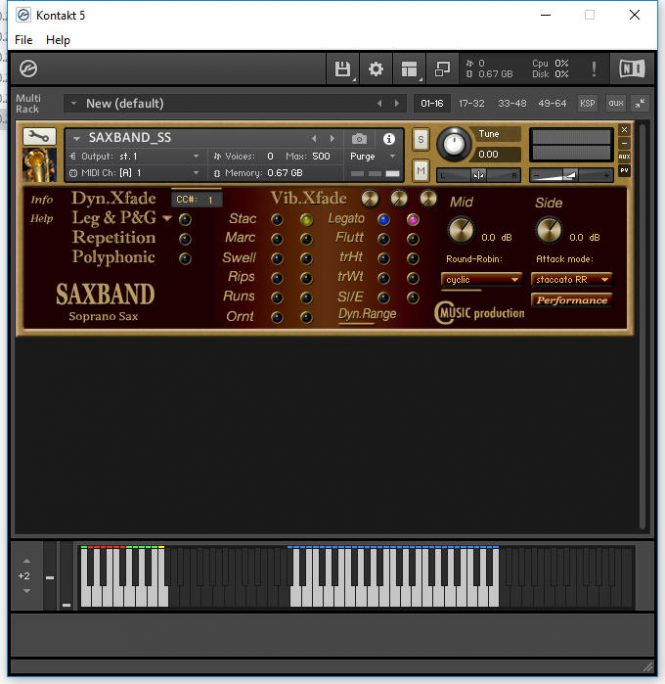This screenshot has width=665, height=684.
Task: Toggle the green Stac LED
Action: pyautogui.click(x=306, y=219)
